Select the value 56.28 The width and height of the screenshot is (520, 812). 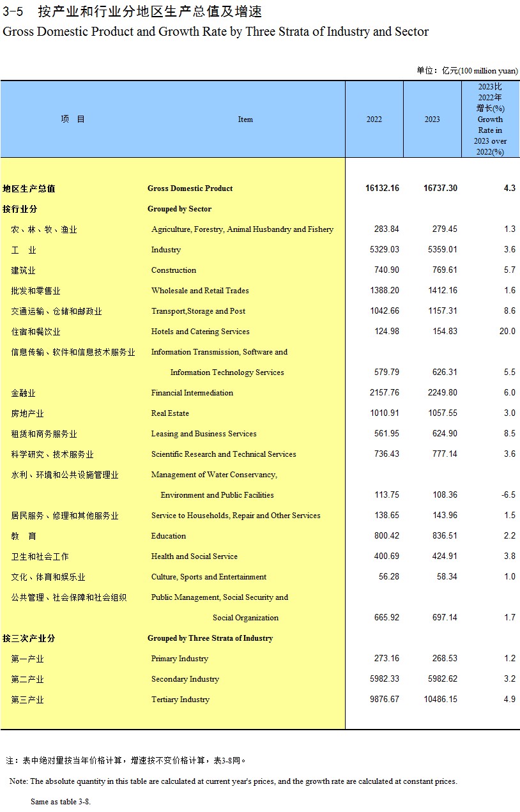(x=389, y=577)
